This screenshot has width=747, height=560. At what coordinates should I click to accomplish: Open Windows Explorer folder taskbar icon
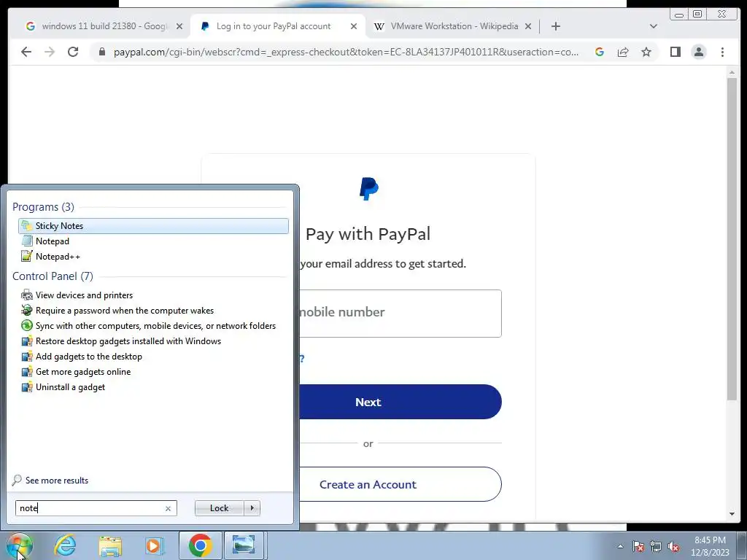point(110,545)
